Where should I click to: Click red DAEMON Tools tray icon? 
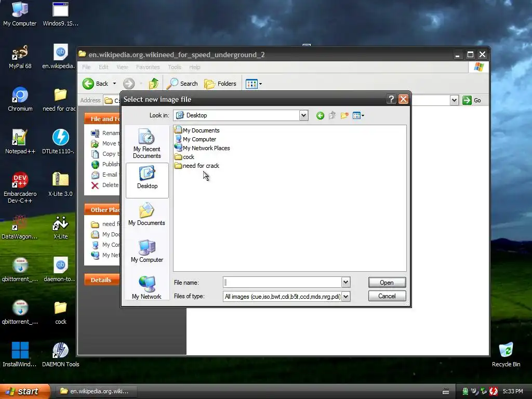[494, 392]
